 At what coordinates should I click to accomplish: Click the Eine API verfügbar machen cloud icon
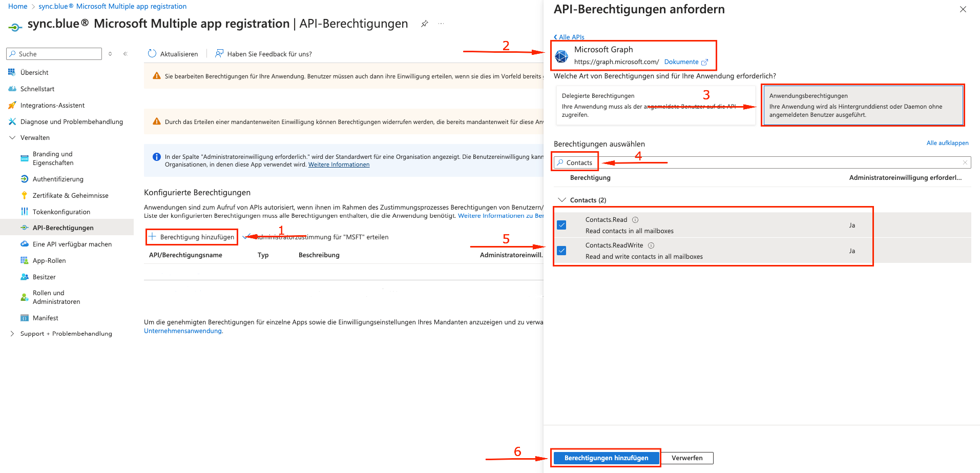pyautogui.click(x=25, y=244)
